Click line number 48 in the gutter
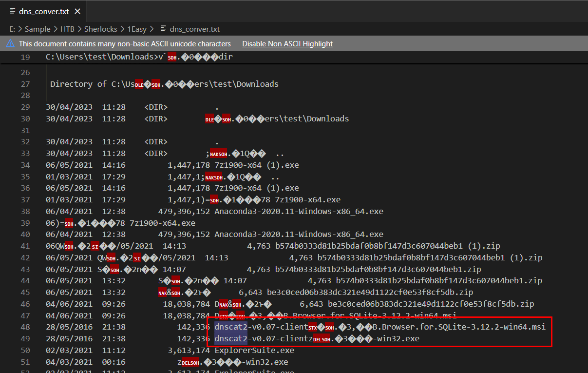Viewport: 588px width, 373px height. 25,326
